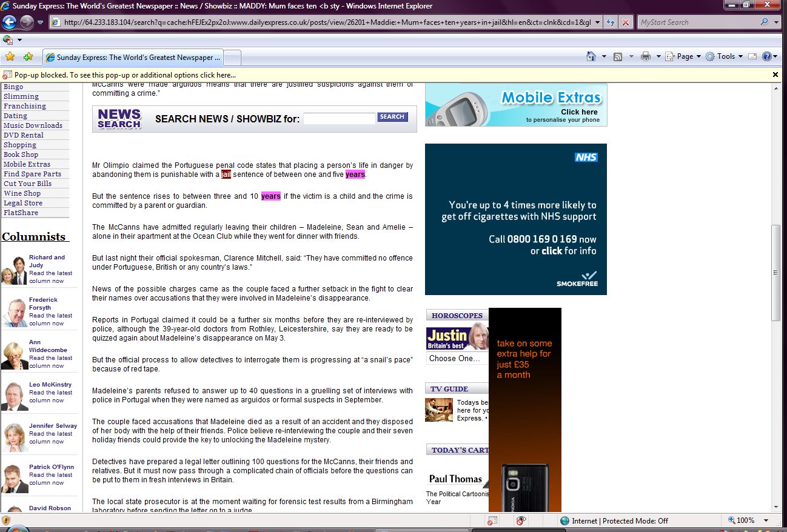Open a new blank tab
Screen dimensions: 787x532
233,58
